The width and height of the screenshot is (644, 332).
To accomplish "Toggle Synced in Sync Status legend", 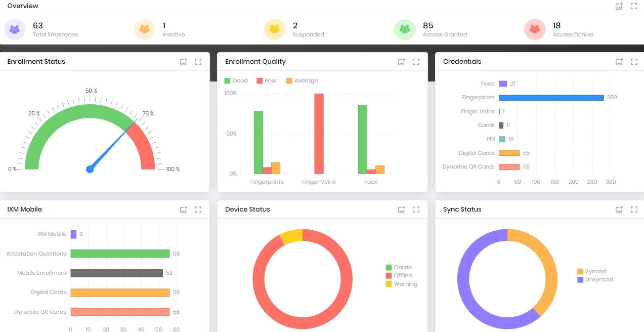I will pyautogui.click(x=592, y=271).
